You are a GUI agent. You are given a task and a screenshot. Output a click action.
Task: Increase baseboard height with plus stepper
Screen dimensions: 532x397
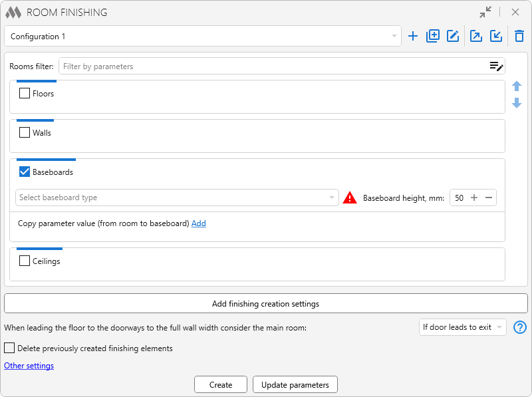(474, 198)
